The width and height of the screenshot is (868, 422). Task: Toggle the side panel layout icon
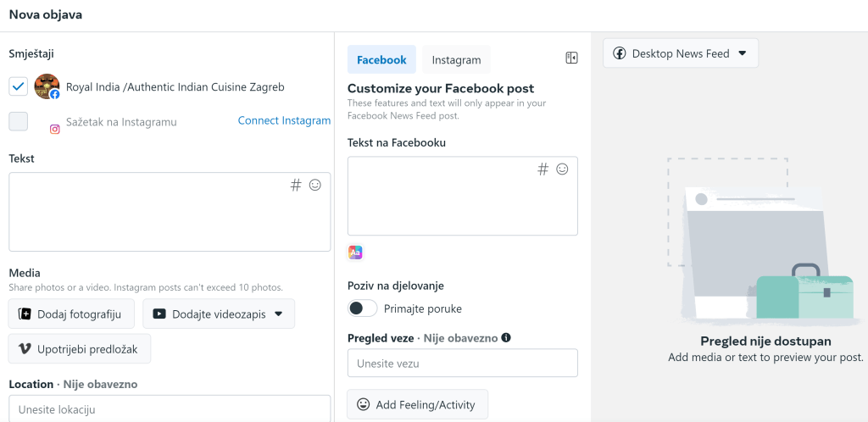(571, 58)
